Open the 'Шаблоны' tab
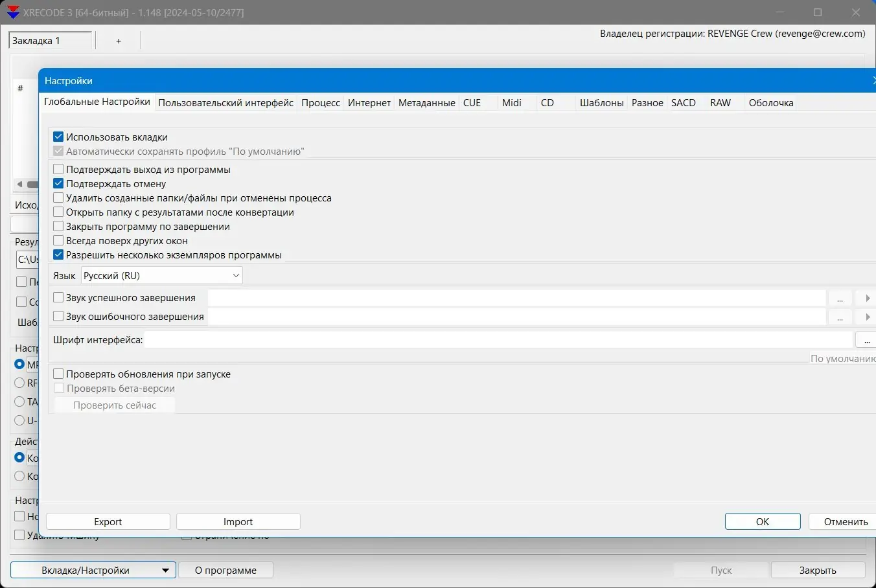The image size is (876, 588). pos(602,103)
